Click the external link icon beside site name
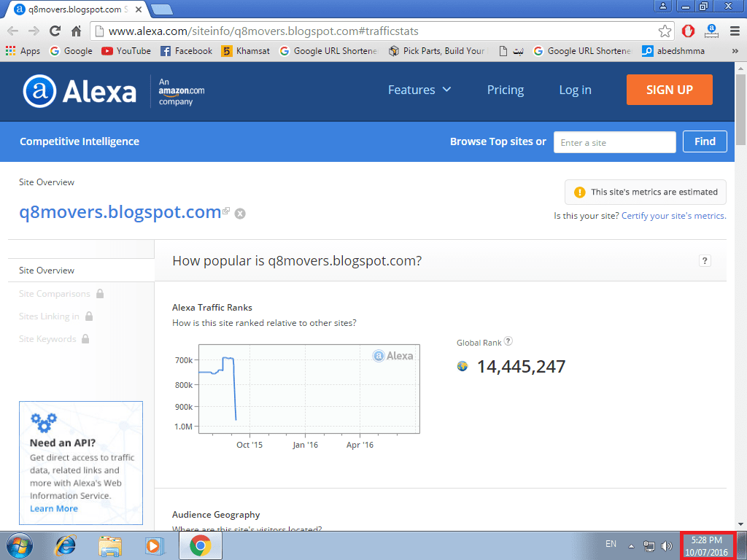This screenshot has height=560, width=747. click(226, 211)
